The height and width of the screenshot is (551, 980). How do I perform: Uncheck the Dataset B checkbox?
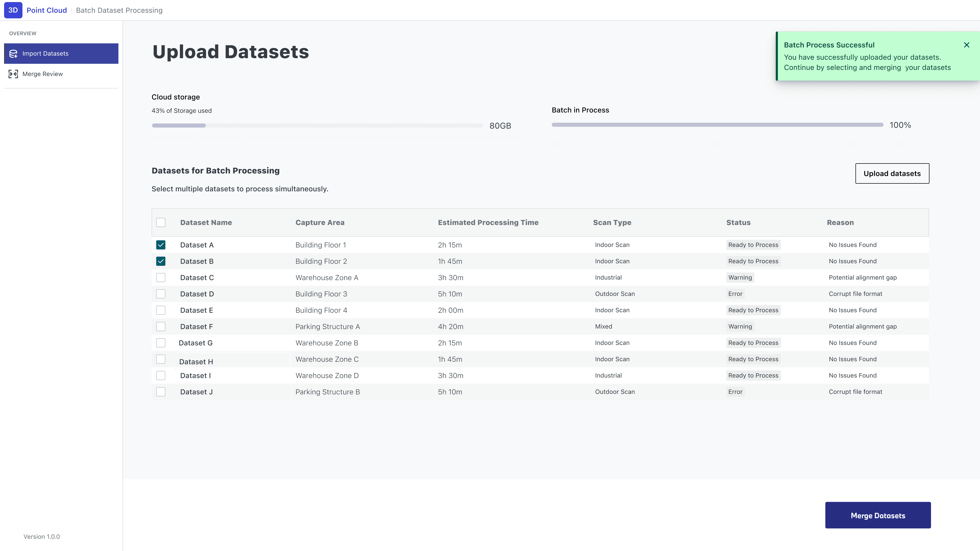161,261
